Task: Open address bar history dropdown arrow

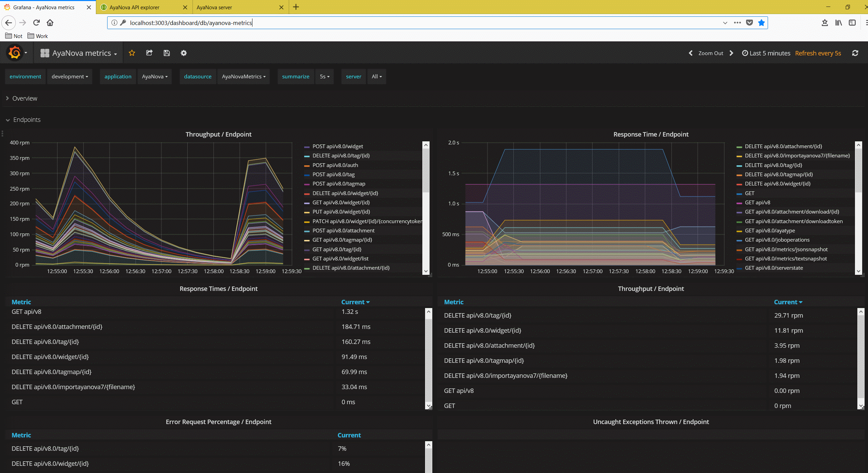Action: pos(725,23)
